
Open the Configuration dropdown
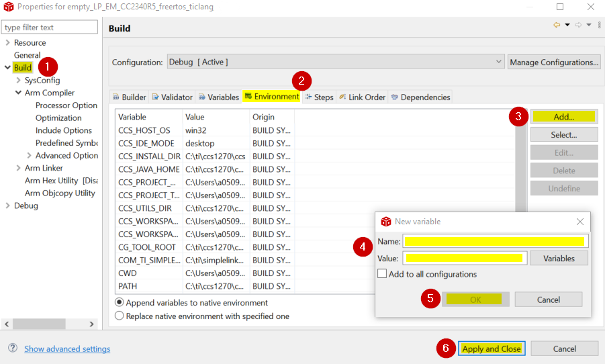click(336, 62)
